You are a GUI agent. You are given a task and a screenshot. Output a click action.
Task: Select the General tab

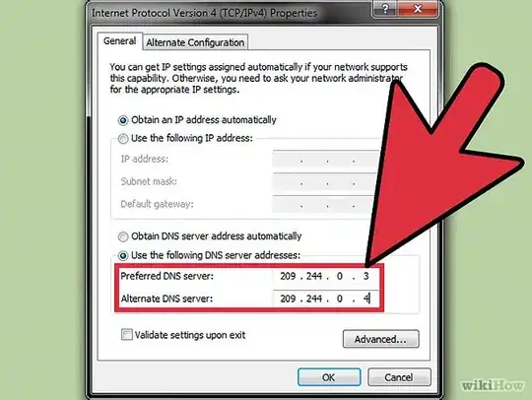(119, 41)
